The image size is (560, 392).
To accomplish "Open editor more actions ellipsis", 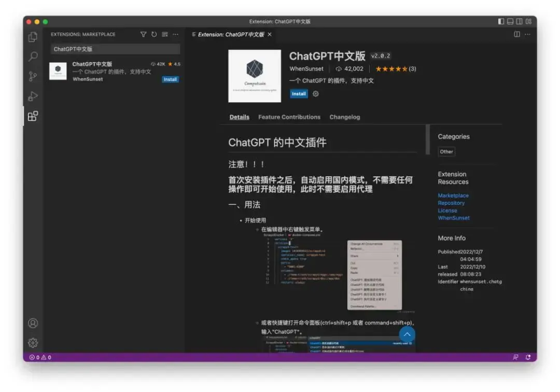I will click(x=527, y=34).
